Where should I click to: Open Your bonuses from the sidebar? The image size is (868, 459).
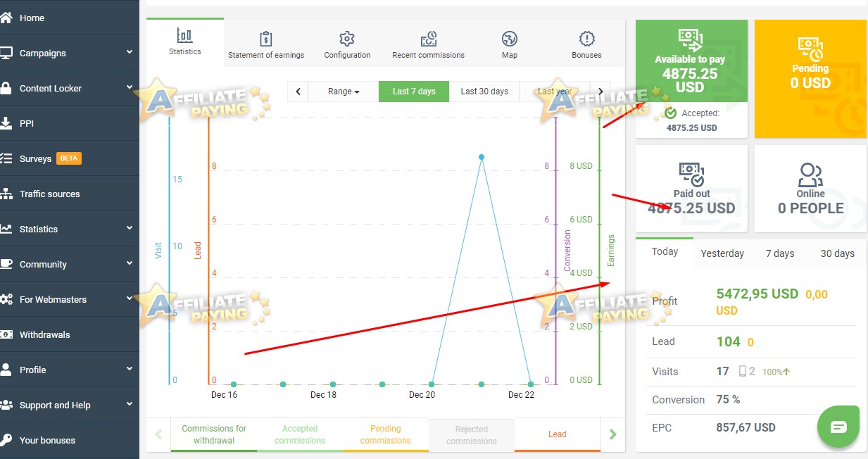click(x=70, y=440)
